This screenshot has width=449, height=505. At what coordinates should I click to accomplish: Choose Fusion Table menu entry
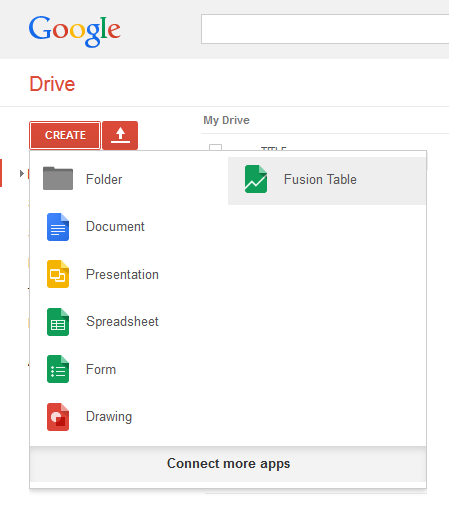(x=327, y=180)
